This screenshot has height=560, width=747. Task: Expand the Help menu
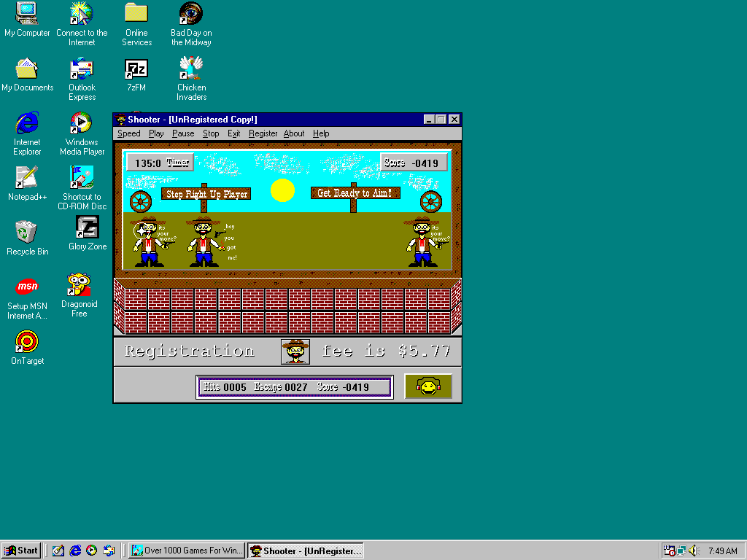pyautogui.click(x=321, y=133)
